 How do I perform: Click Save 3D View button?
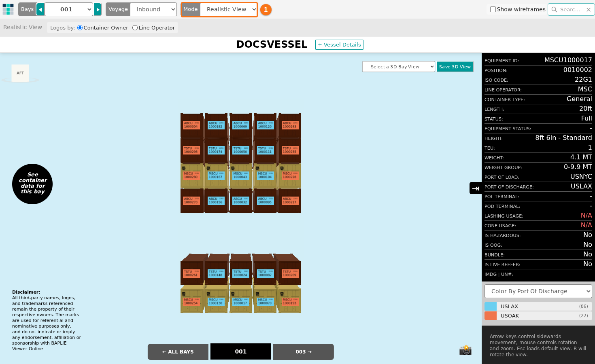[x=455, y=67]
